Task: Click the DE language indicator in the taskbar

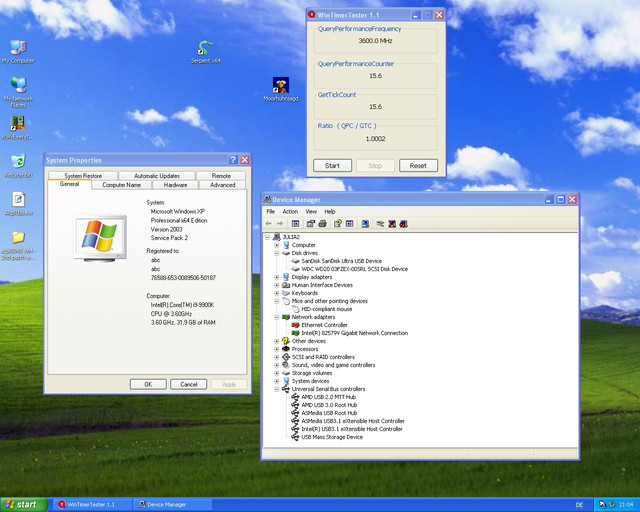Action: click(579, 505)
